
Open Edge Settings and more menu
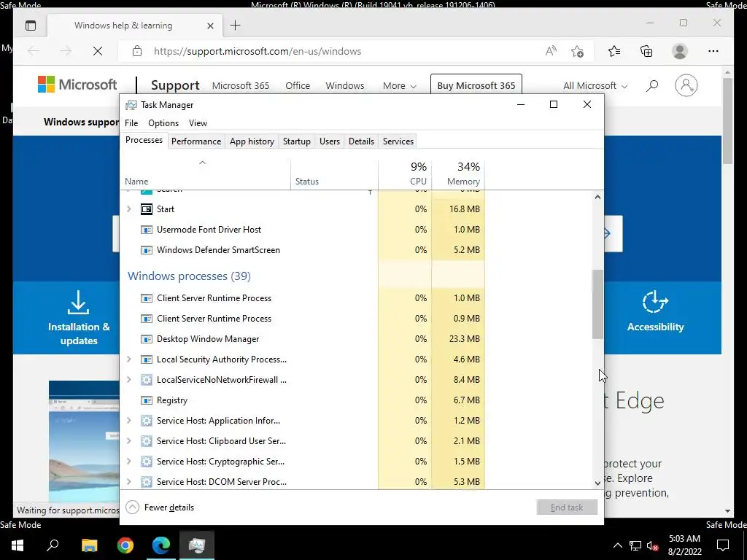(x=713, y=51)
